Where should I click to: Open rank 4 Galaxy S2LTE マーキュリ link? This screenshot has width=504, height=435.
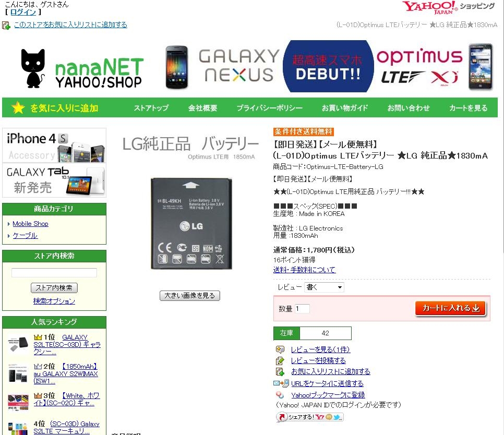pos(67,428)
